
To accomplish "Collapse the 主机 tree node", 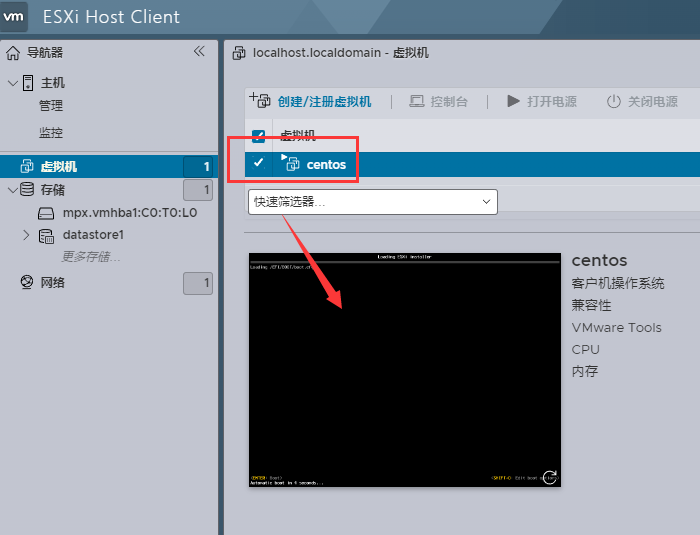I will [13, 83].
